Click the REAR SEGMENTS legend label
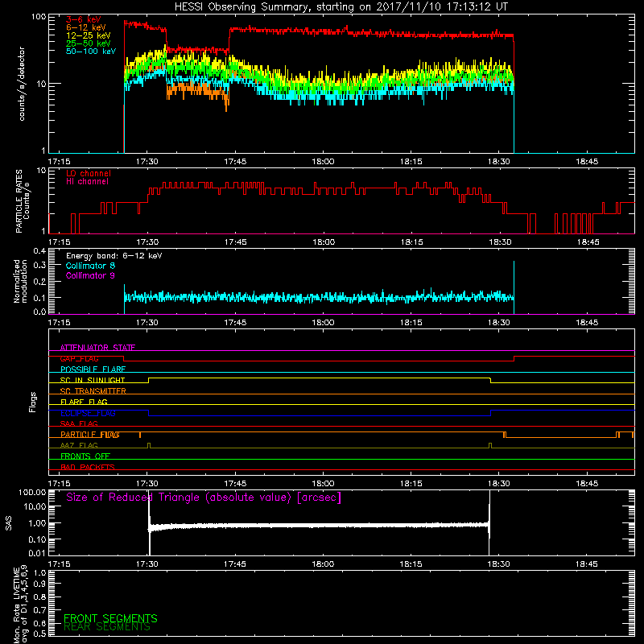Viewport: 644px width, 644px height. (107, 627)
